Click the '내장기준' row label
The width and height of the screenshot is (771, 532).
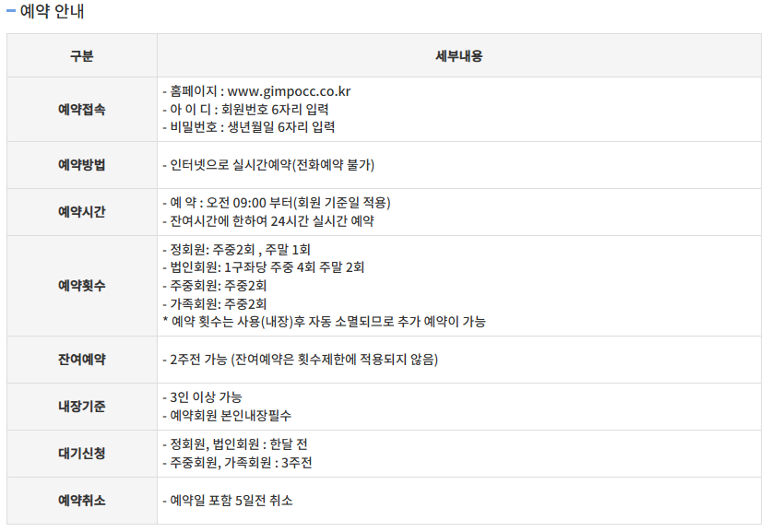(82, 406)
